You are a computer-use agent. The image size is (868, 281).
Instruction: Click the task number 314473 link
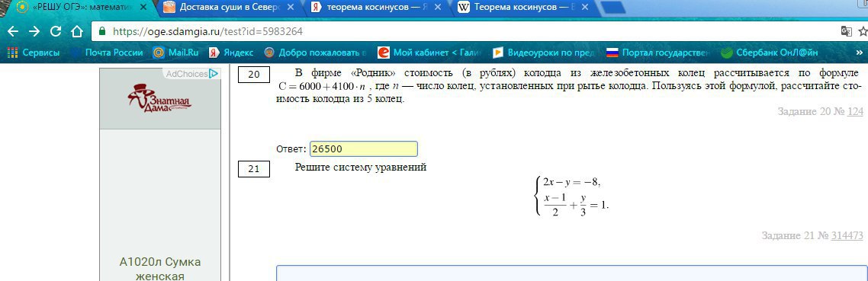click(847, 235)
